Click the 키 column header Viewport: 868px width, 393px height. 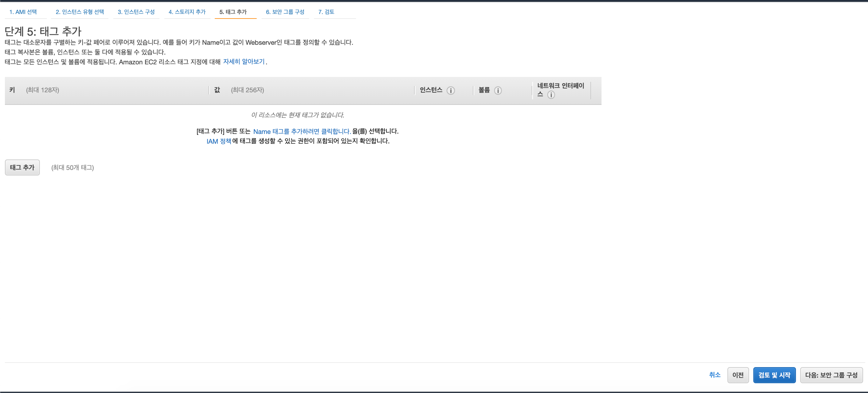click(12, 90)
